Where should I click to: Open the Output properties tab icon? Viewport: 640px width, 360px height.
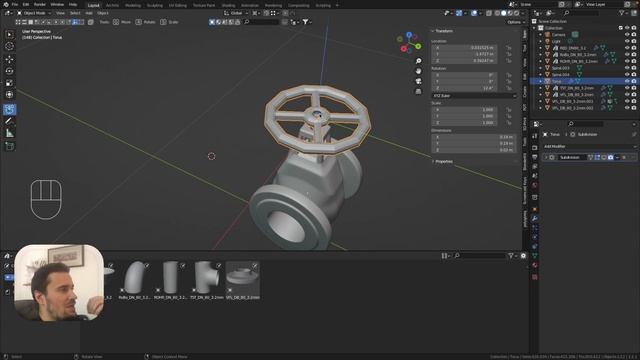pos(535,157)
